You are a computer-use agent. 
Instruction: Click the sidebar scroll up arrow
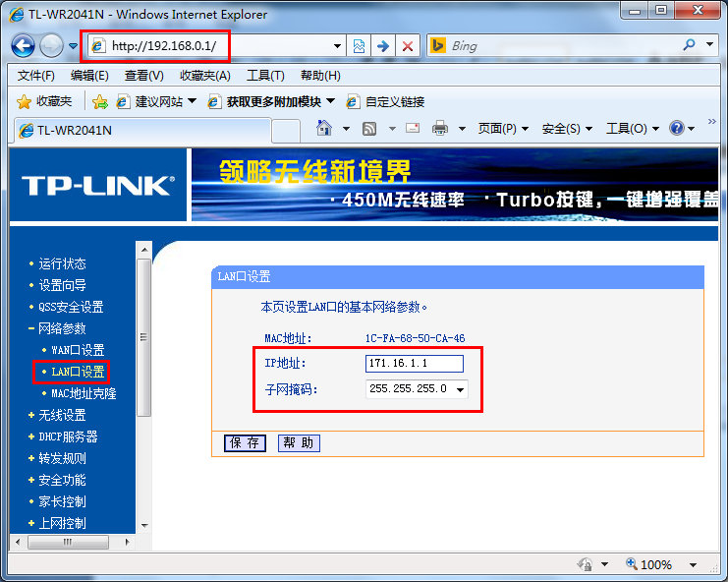(144, 250)
